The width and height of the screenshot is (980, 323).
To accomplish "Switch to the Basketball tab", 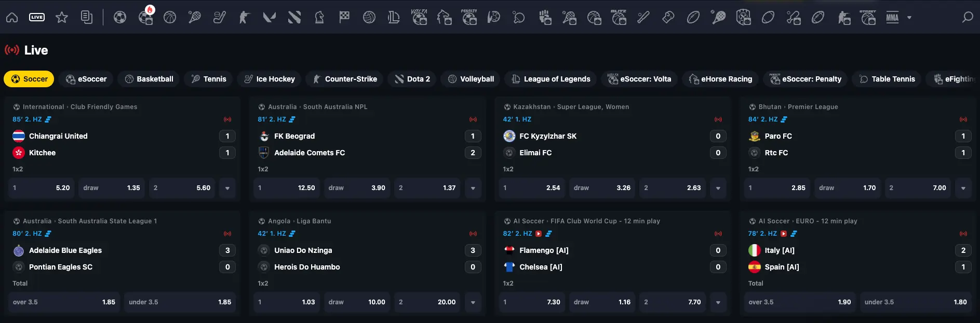I will (x=149, y=79).
